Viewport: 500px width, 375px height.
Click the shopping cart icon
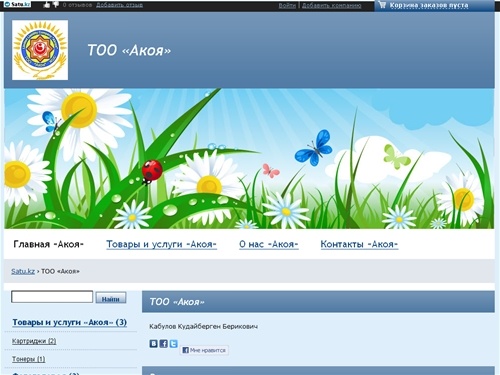point(382,5)
